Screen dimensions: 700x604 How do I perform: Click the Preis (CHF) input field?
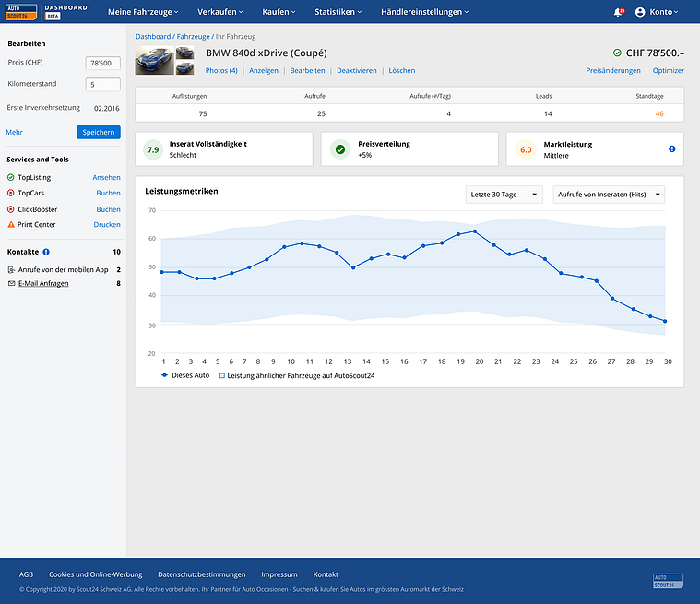(103, 63)
